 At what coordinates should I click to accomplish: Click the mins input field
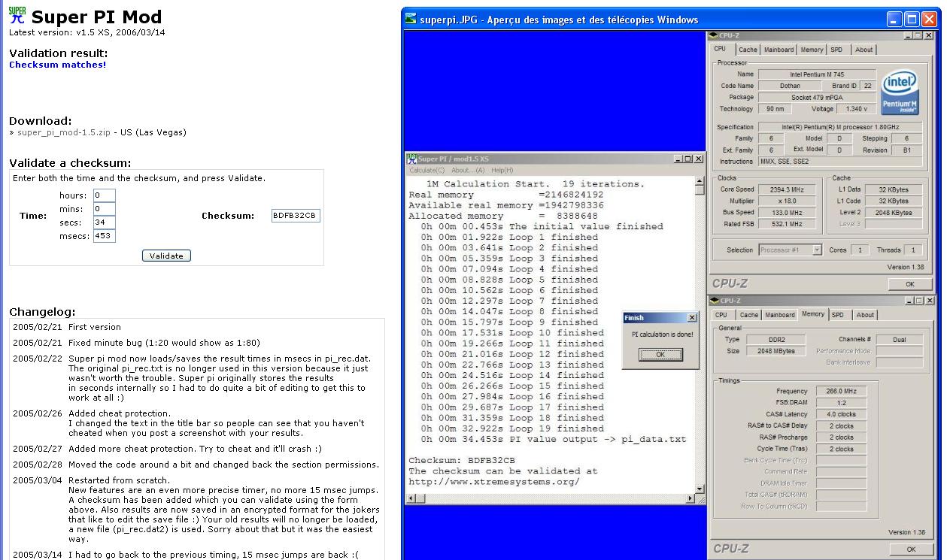(105, 209)
